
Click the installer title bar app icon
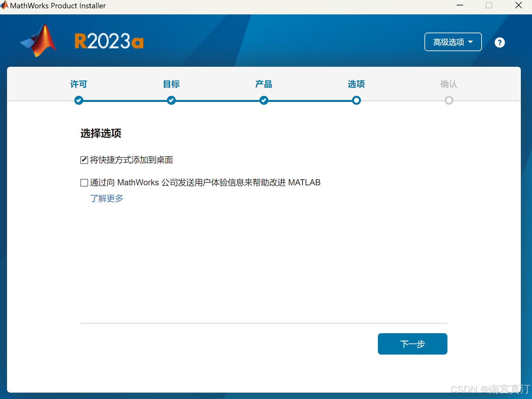(4, 5)
